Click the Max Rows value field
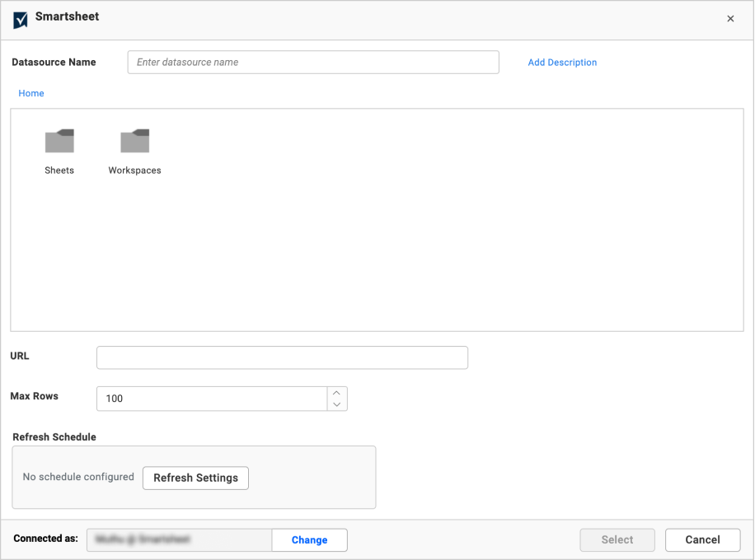The width and height of the screenshot is (755, 560). (x=212, y=399)
